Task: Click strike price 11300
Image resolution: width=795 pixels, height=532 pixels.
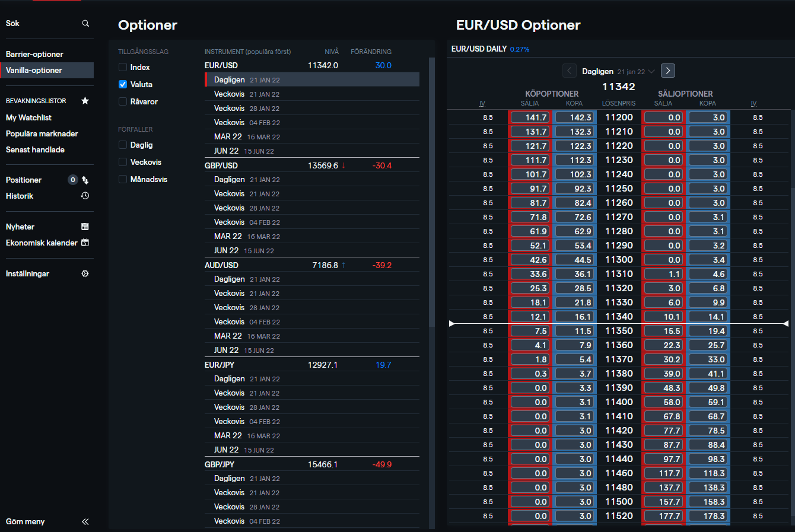Action: click(x=619, y=260)
